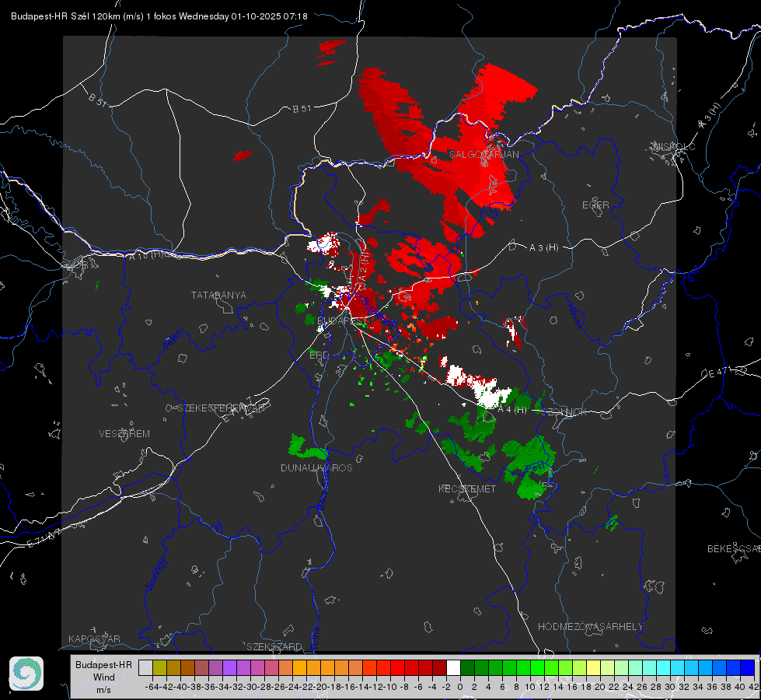Click the HÓDMEZŐVÁSÁRHELY city label
This screenshot has height=700, width=761.
[x=590, y=627]
